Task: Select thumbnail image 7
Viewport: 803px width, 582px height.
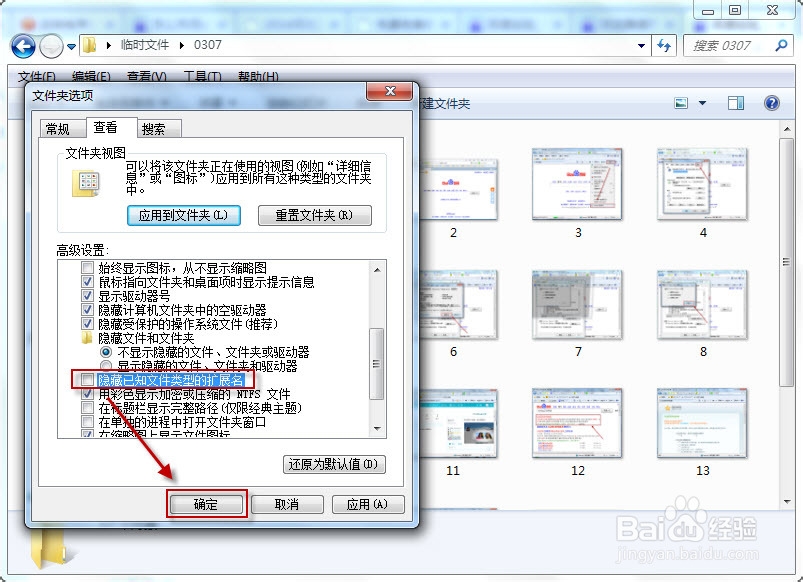Action: (577, 305)
